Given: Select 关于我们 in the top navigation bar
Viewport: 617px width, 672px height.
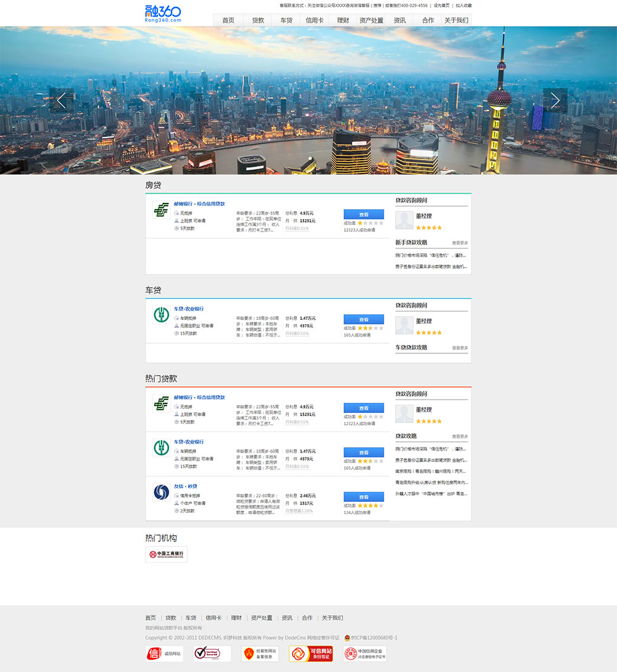Looking at the screenshot, I should (456, 20).
